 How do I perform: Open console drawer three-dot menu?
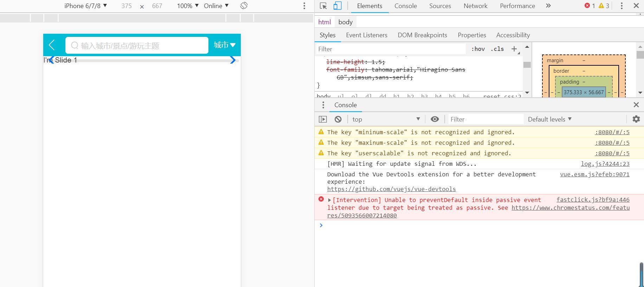323,105
